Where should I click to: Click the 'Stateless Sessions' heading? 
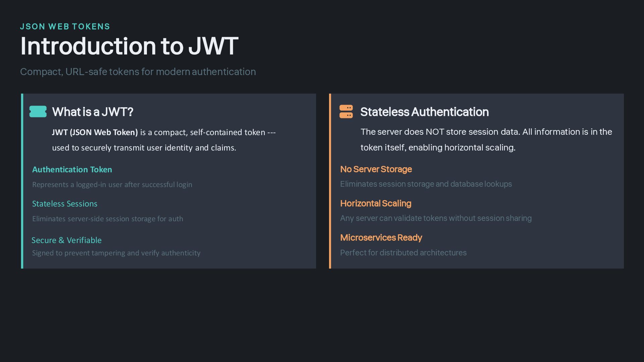point(65,204)
